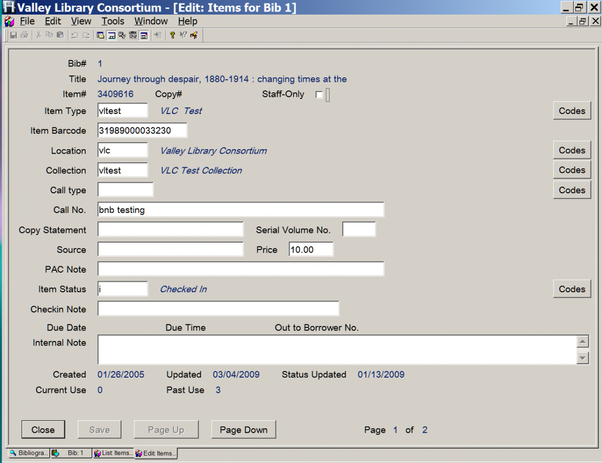
Task: Click the Source input field
Action: tap(170, 250)
